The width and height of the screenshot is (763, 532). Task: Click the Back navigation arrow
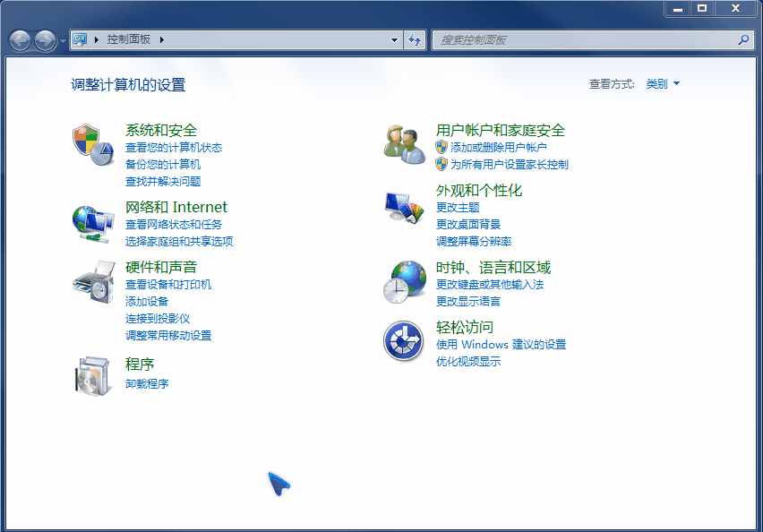point(20,40)
